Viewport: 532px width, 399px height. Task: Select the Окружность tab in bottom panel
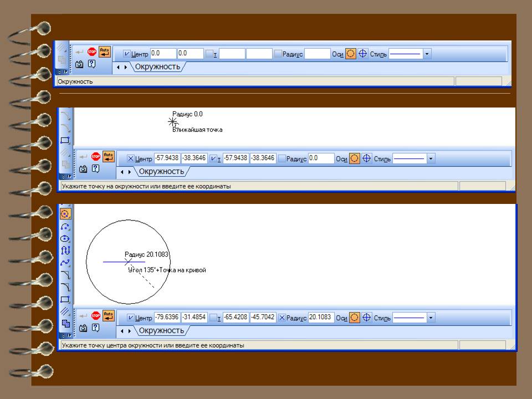point(161,331)
